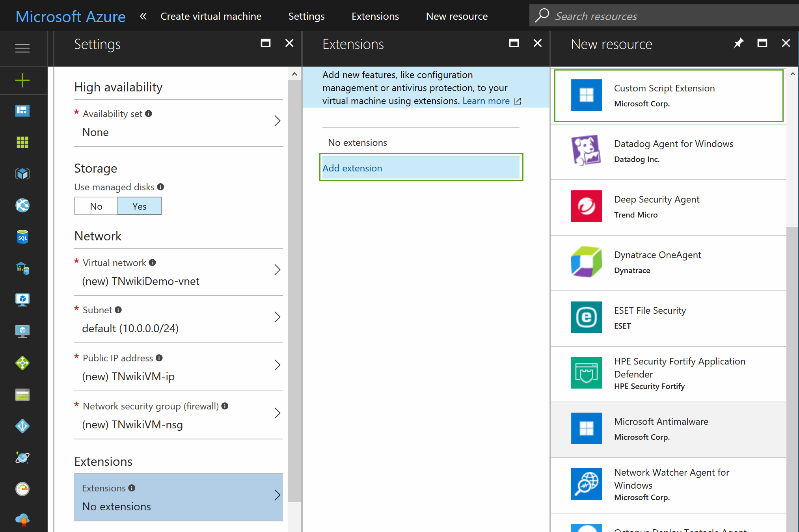The width and height of the screenshot is (799, 532).
Task: Open Storage accounts icon in the sidebar
Action: pyautogui.click(x=22, y=394)
